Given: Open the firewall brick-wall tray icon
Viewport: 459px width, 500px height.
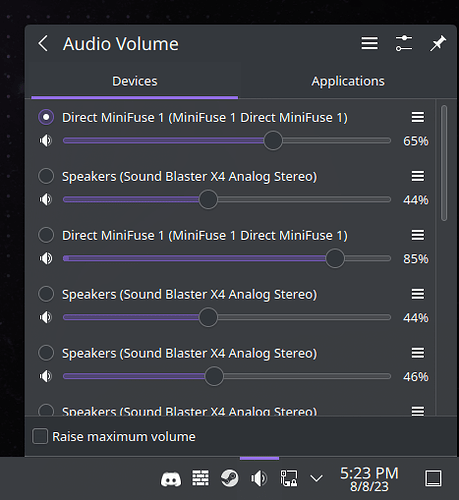Looking at the screenshot, I should tap(200, 478).
